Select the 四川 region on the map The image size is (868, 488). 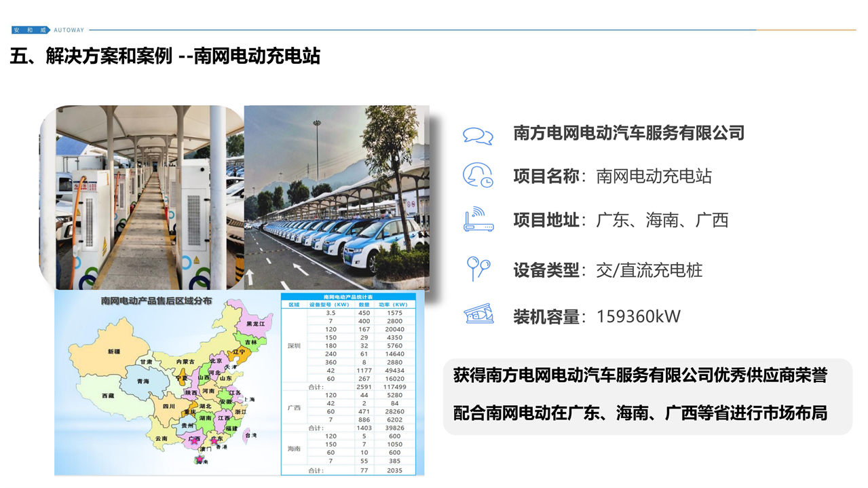pyautogui.click(x=168, y=407)
